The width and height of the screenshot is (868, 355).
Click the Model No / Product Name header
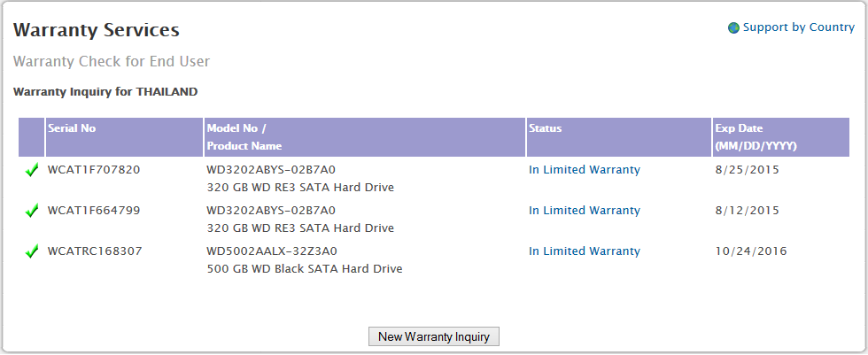pyautogui.click(x=244, y=137)
